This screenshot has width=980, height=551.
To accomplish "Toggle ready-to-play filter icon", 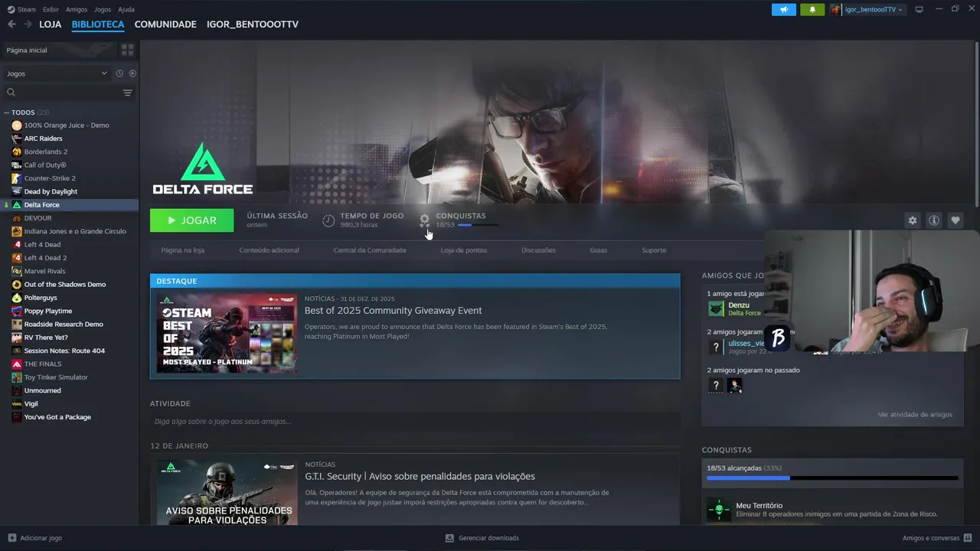I will [x=132, y=73].
